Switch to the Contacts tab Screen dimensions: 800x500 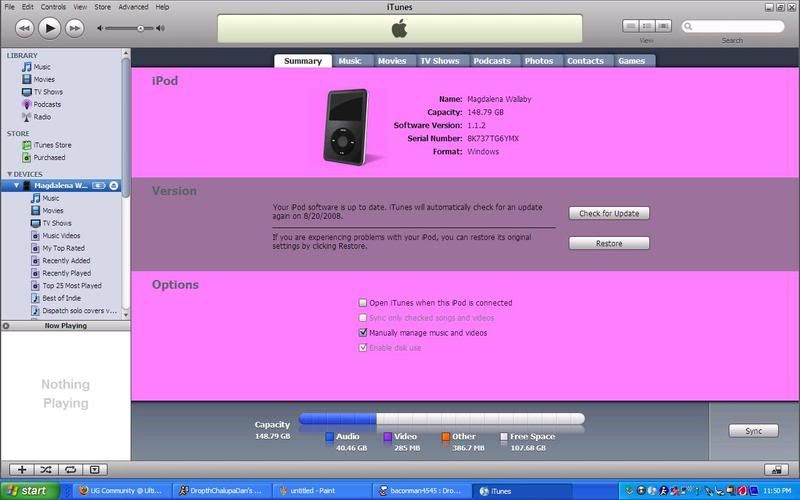coord(585,61)
